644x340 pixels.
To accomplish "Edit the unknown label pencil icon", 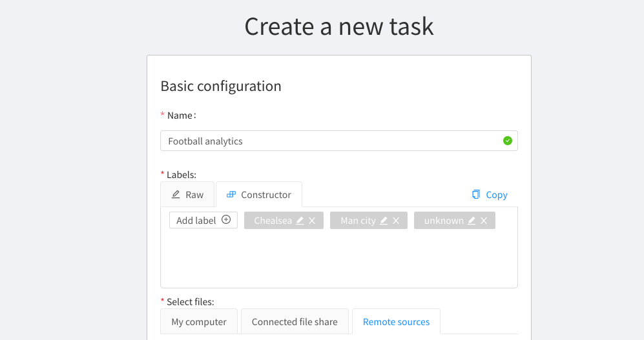I will (x=472, y=221).
